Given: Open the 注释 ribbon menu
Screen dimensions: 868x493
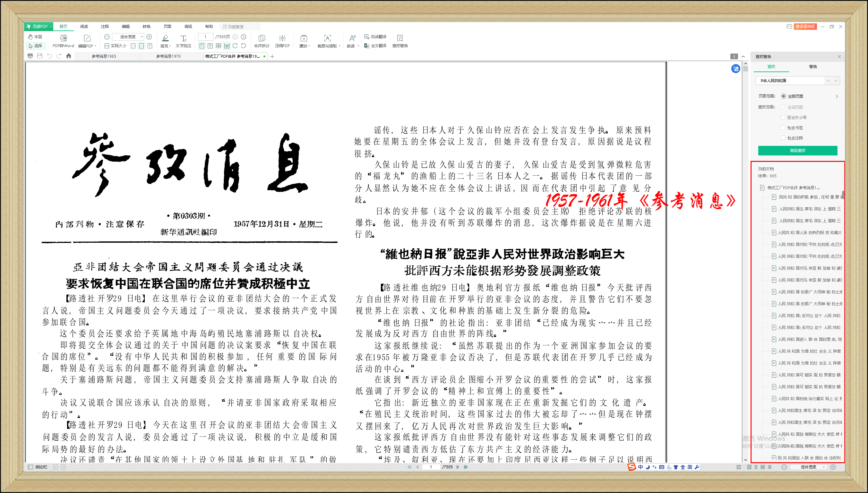Looking at the screenshot, I should click(105, 26).
